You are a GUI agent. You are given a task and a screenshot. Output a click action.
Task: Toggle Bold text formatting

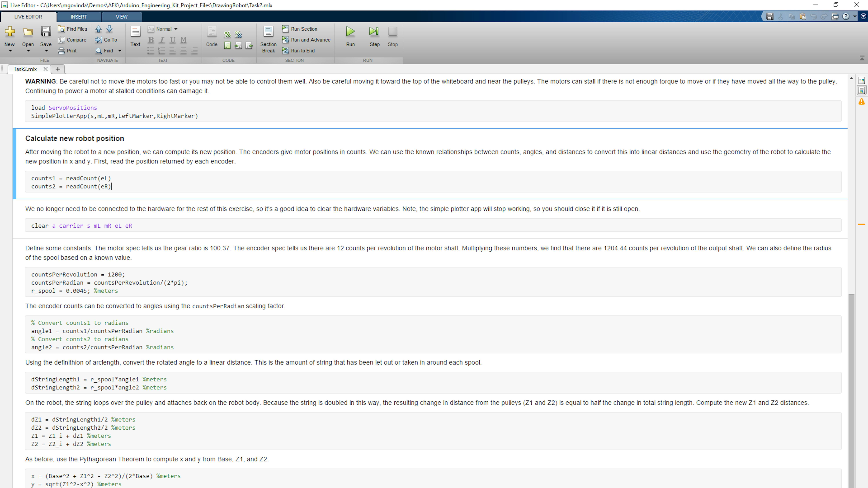151,40
